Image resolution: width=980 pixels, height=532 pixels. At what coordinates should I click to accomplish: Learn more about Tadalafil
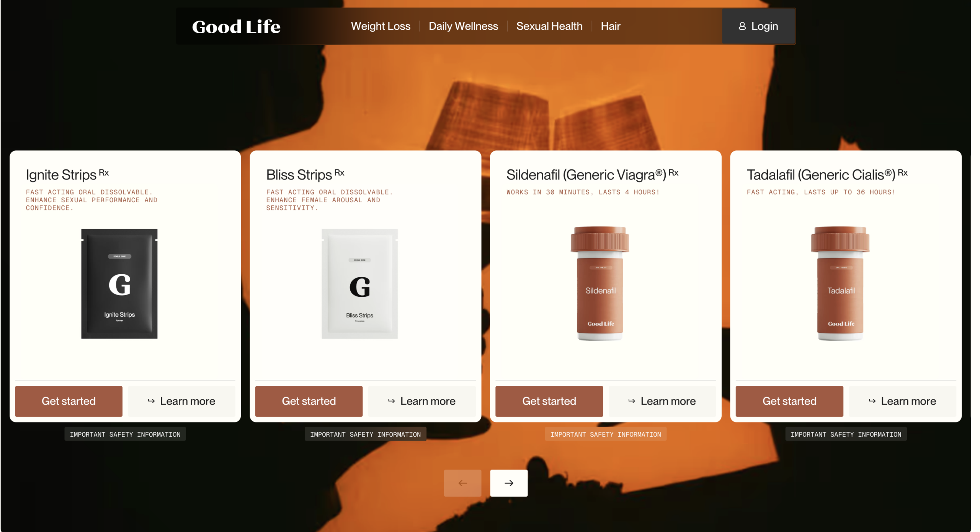[902, 401]
